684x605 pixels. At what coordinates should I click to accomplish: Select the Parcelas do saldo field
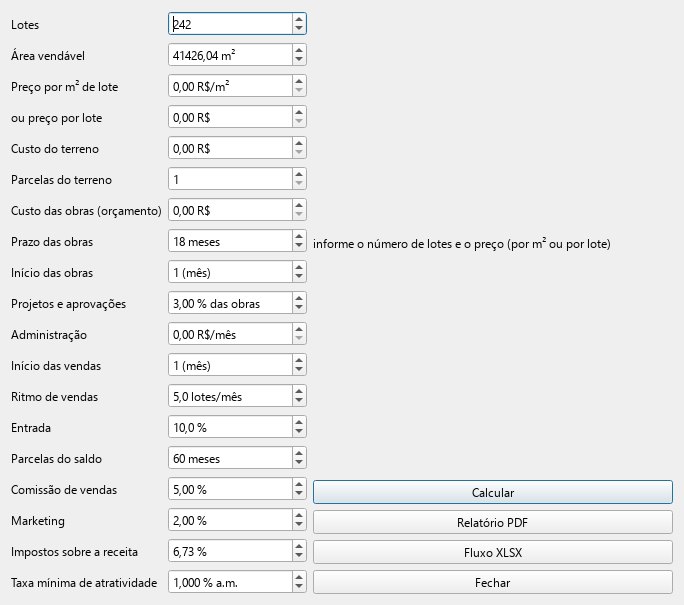(230, 458)
